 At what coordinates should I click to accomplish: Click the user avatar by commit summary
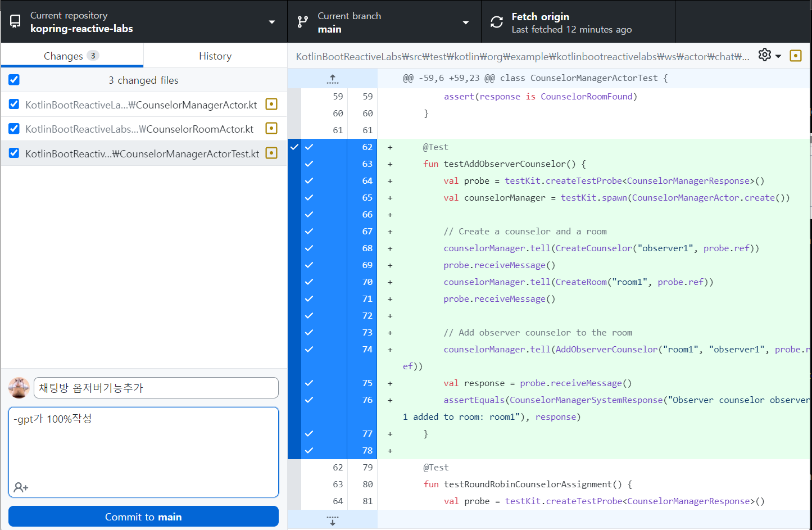point(19,388)
